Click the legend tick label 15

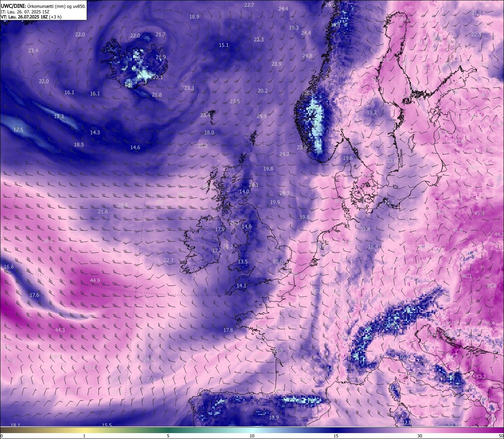(x=336, y=436)
